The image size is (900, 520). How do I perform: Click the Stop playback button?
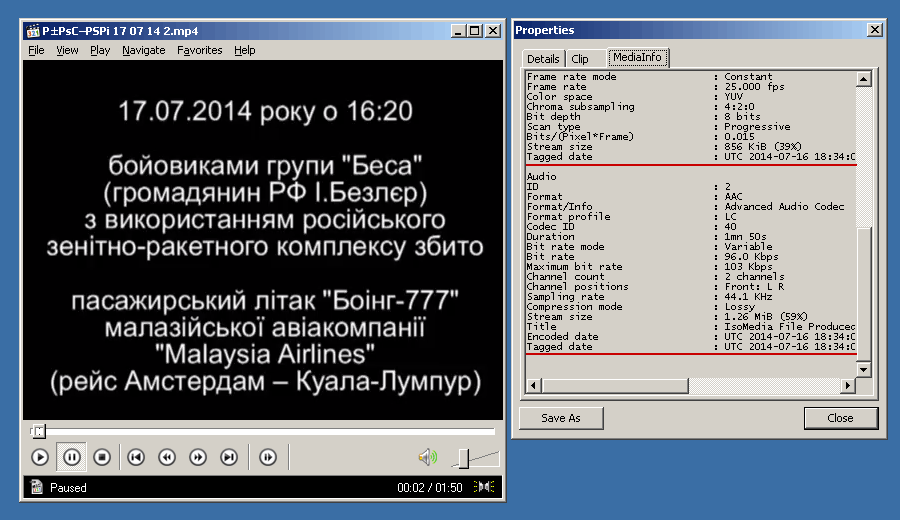pos(102,457)
